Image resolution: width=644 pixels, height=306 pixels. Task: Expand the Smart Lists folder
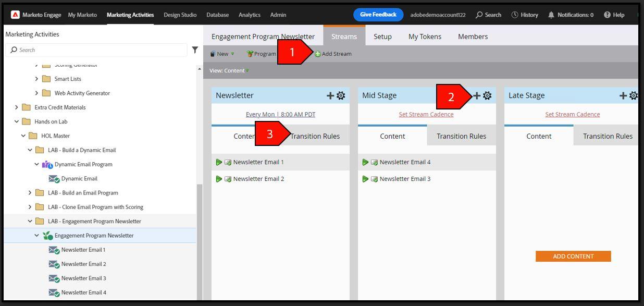coord(36,79)
